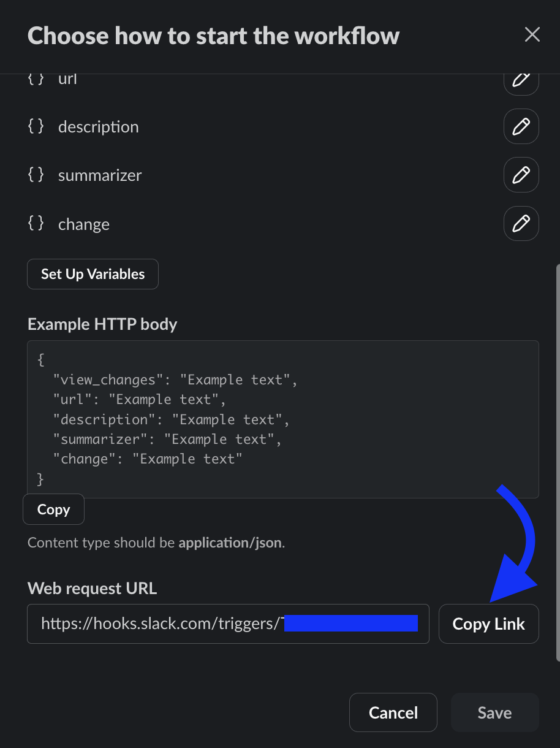This screenshot has height=748, width=560.
Task: Edit the summarizer variable
Action: click(x=521, y=175)
